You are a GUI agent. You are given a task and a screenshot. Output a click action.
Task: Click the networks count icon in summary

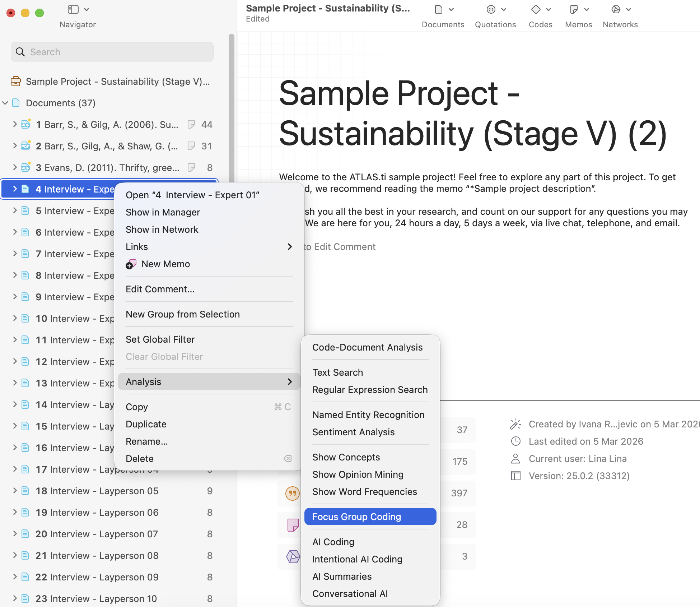(293, 556)
